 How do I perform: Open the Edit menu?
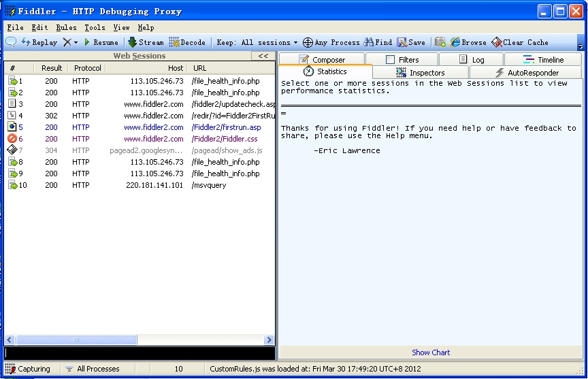(39, 27)
